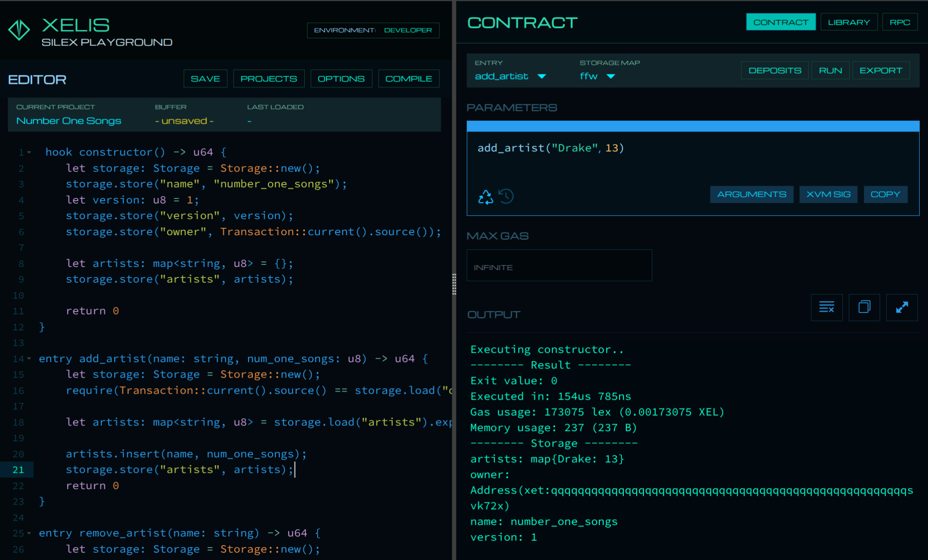Switch to the Library tab
The width and height of the screenshot is (928, 560).
pos(848,22)
